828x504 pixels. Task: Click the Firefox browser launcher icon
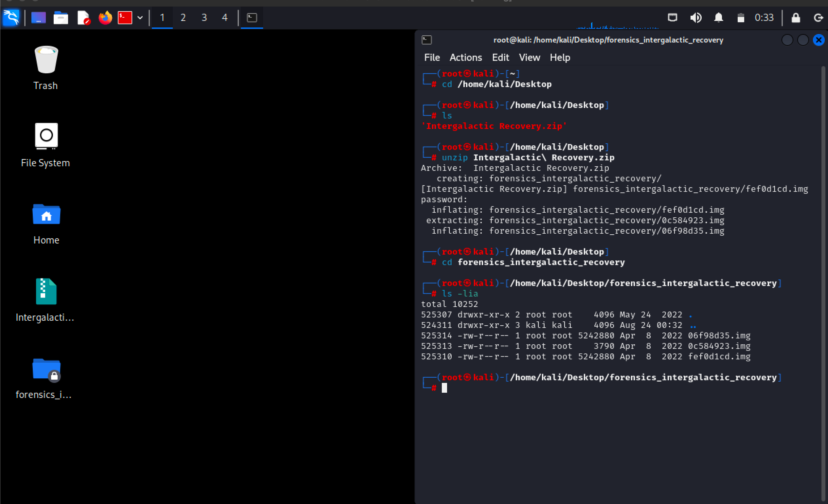pyautogui.click(x=105, y=17)
